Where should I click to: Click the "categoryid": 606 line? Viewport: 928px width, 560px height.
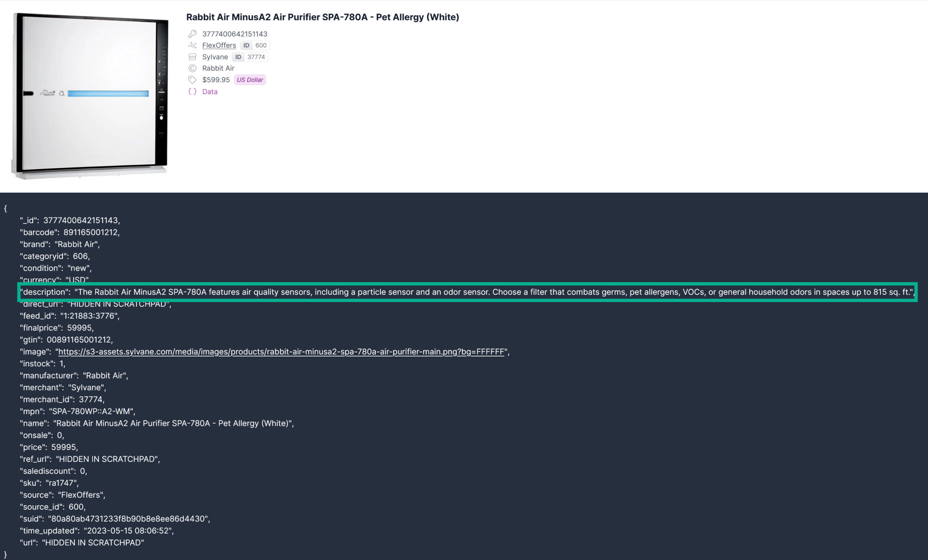tap(55, 256)
